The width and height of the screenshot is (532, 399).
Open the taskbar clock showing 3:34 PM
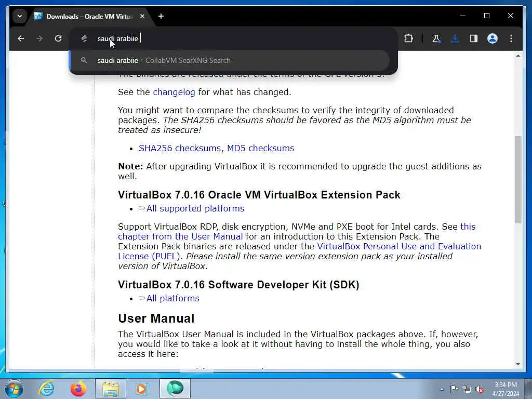point(506,389)
